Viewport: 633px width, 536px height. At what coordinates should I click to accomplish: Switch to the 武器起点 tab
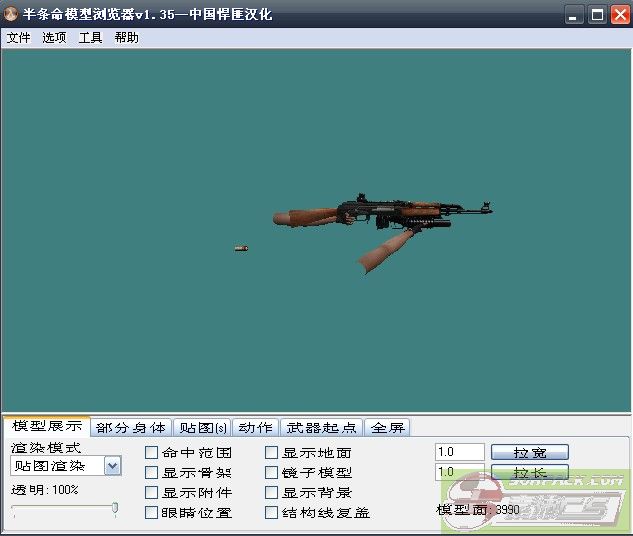[320, 428]
